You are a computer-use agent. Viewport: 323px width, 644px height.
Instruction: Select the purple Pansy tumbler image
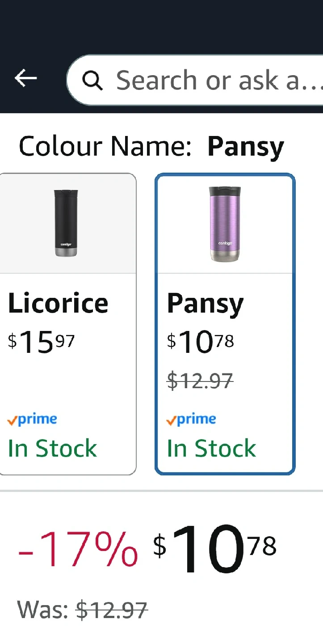coord(225,223)
